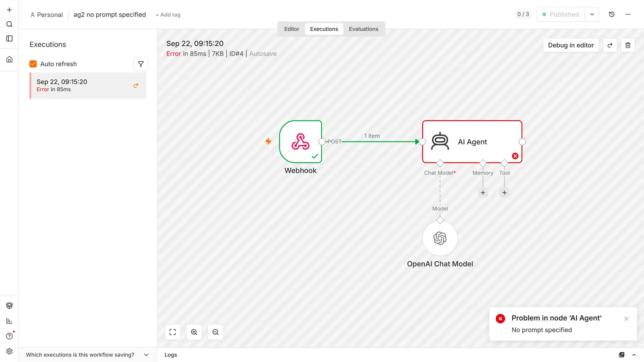Screen dimensions: 644x362
Task: Pop out the logs panel icon
Action: (x=622, y=355)
